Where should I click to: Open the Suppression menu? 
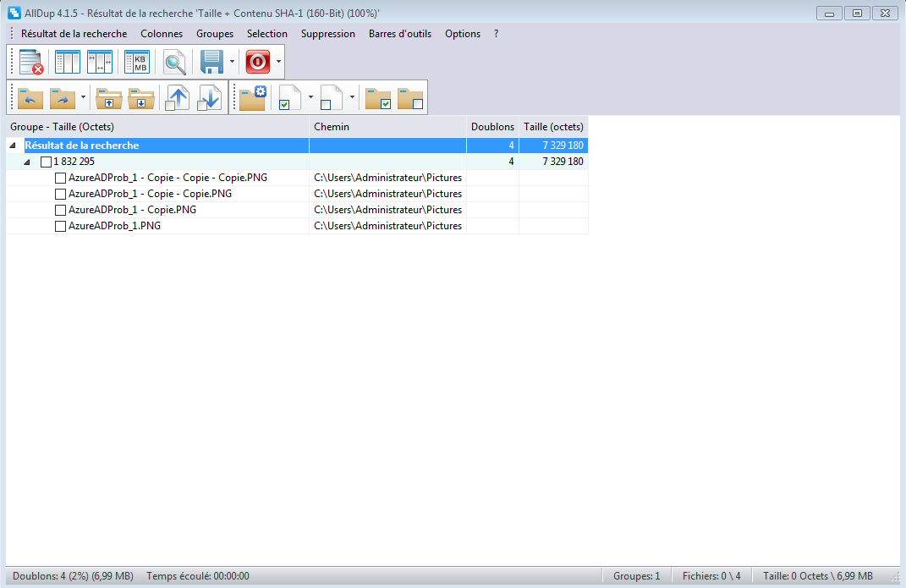tap(327, 34)
